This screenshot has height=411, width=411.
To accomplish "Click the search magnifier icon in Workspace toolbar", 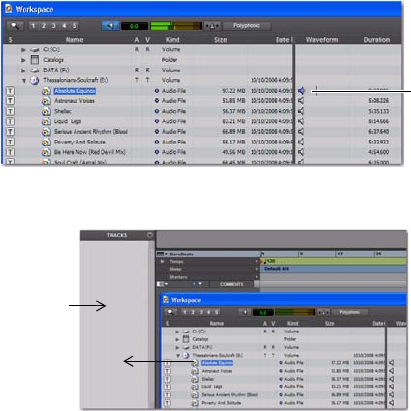I will pos(15,26).
